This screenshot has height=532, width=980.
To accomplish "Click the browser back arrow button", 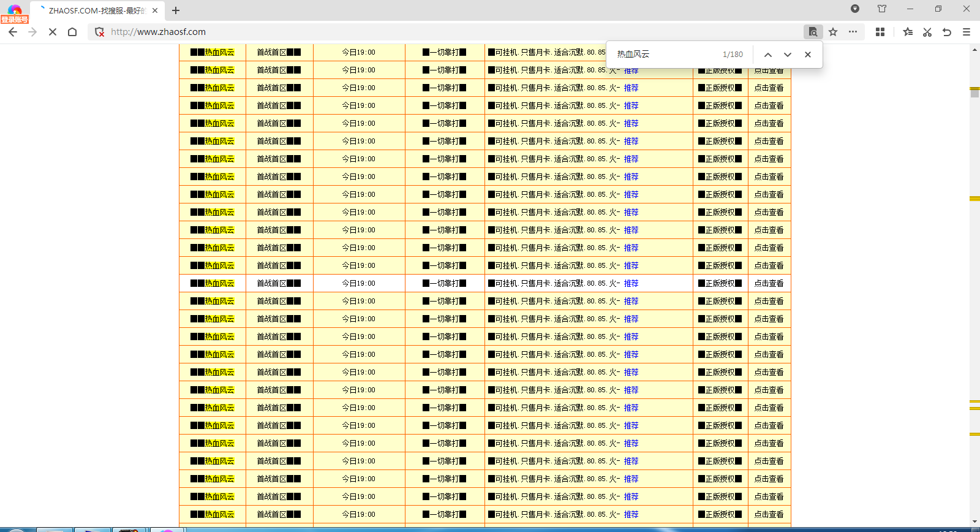I will click(x=13, y=32).
